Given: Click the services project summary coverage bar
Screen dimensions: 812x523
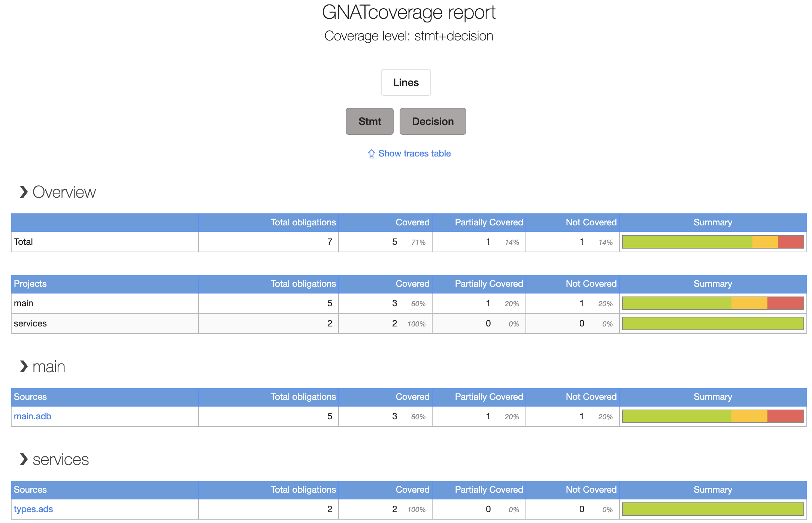Looking at the screenshot, I should (x=713, y=323).
